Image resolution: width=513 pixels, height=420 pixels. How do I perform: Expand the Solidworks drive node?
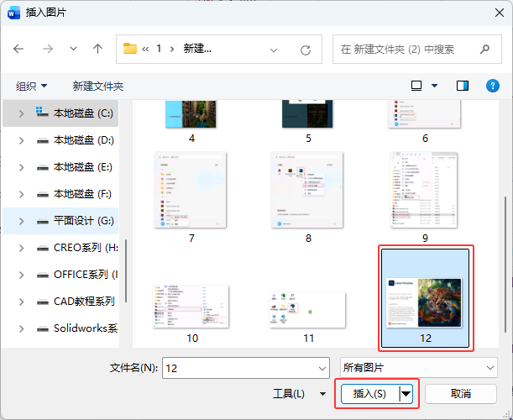pyautogui.click(x=21, y=328)
